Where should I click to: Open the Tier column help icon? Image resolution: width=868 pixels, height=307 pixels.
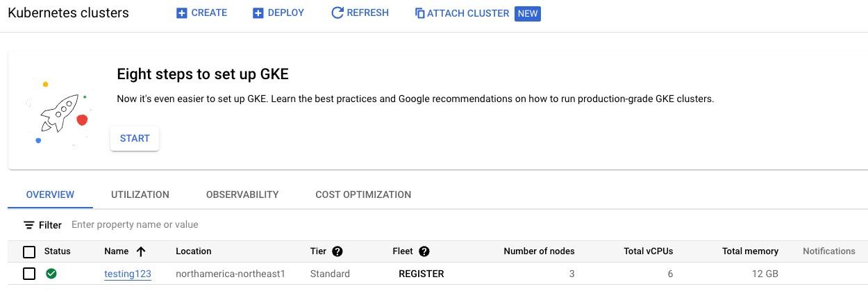point(337,251)
